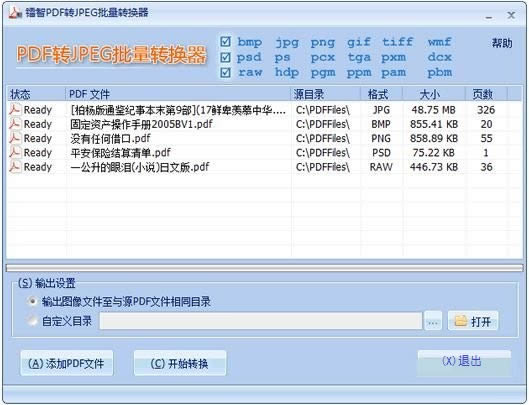The height and width of the screenshot is (405, 529).
Task: Click the (C) 开始转换 button
Action: click(x=180, y=363)
